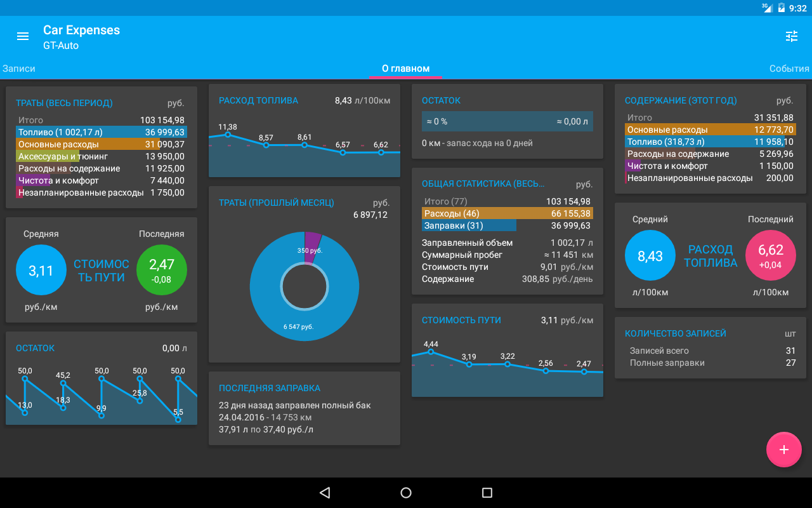Open the ТРАТЫ (ПРОШЛЫЙ МЕСЯЦ) card title
Viewport: 812px width, 508px height.
(277, 203)
